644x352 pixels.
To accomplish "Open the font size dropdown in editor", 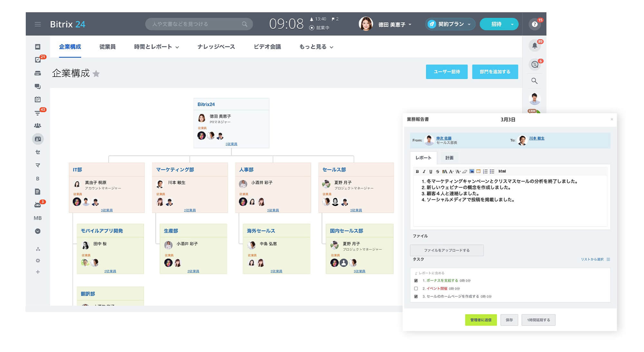I will click(458, 171).
